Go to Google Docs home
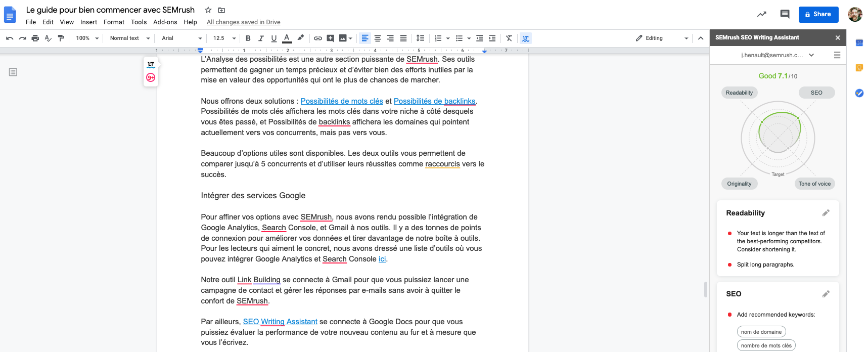 pyautogui.click(x=10, y=15)
